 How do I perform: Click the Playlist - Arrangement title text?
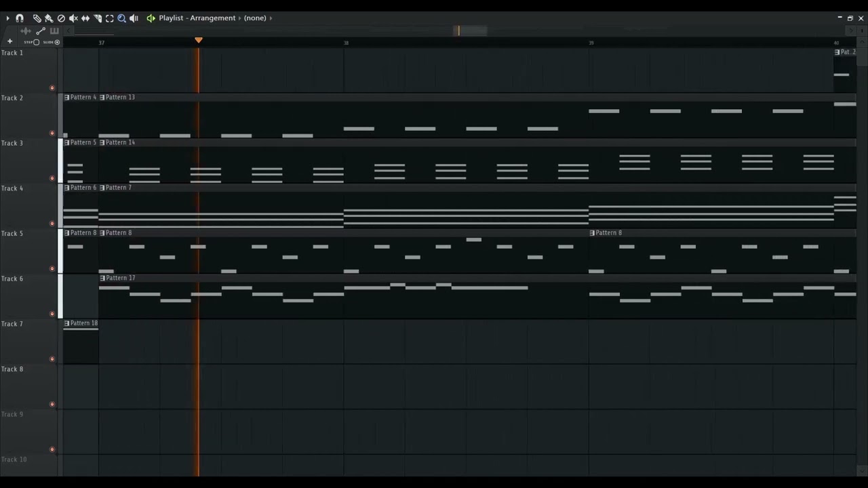coord(197,18)
